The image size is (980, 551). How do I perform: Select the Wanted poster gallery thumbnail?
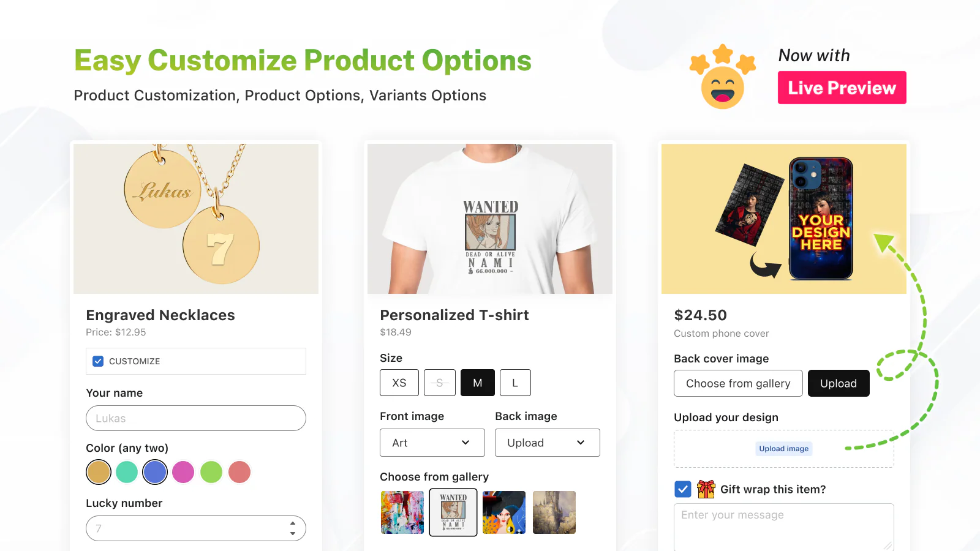click(x=453, y=512)
